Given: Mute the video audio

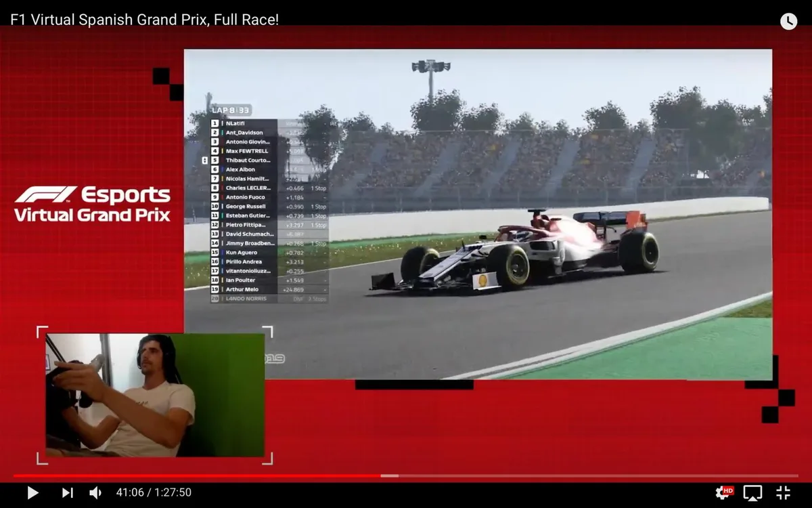Looking at the screenshot, I should [95, 493].
